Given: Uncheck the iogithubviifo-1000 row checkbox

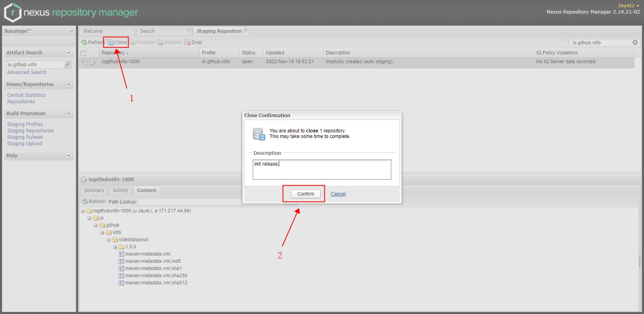Looking at the screenshot, I should point(83,62).
